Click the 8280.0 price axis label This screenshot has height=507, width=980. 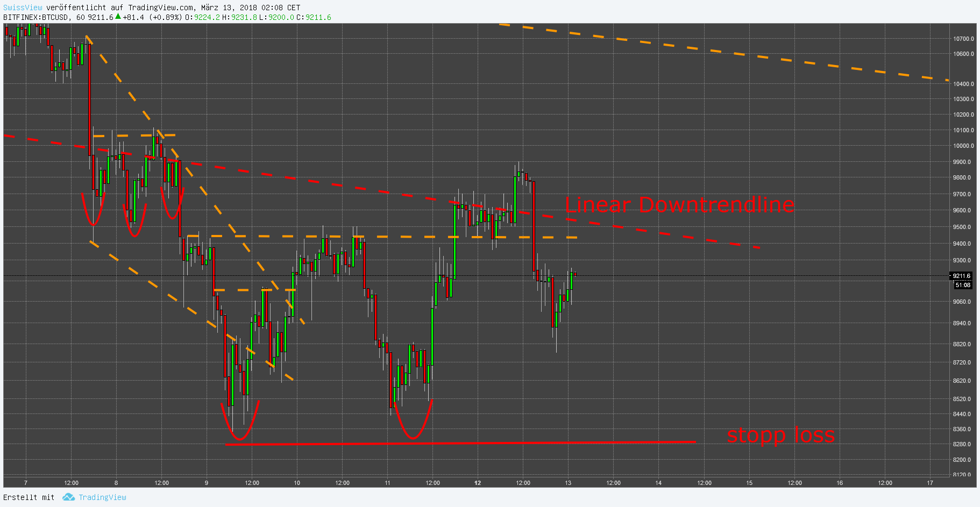coord(962,444)
